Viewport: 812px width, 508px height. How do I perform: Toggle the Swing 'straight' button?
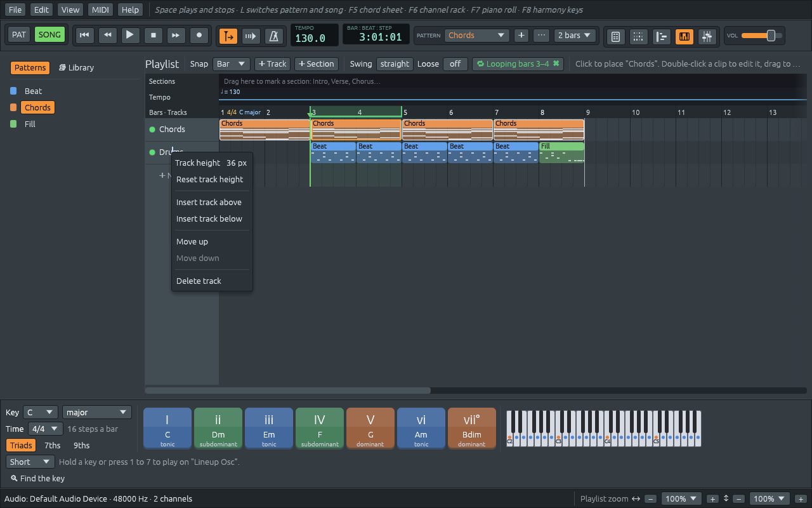395,64
